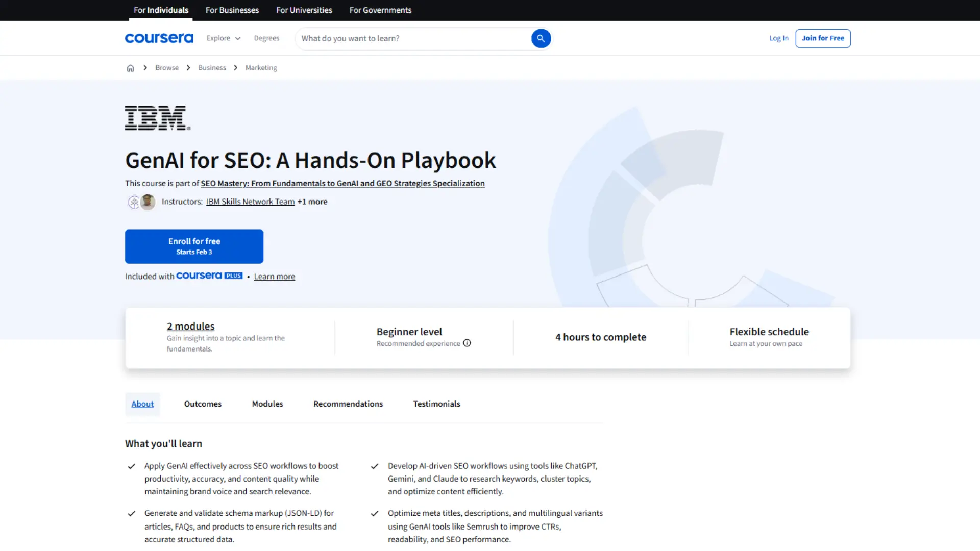980x551 pixels.
Task: Open the SEO Mastery Specialization link
Action: click(x=343, y=183)
